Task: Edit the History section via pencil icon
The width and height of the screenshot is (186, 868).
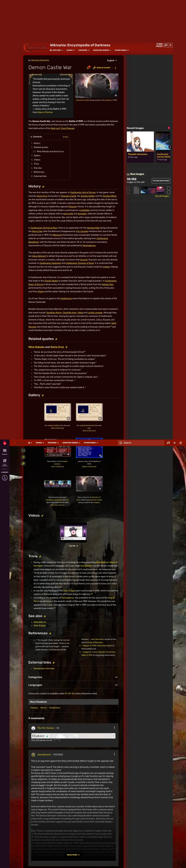Action: [43, 187]
